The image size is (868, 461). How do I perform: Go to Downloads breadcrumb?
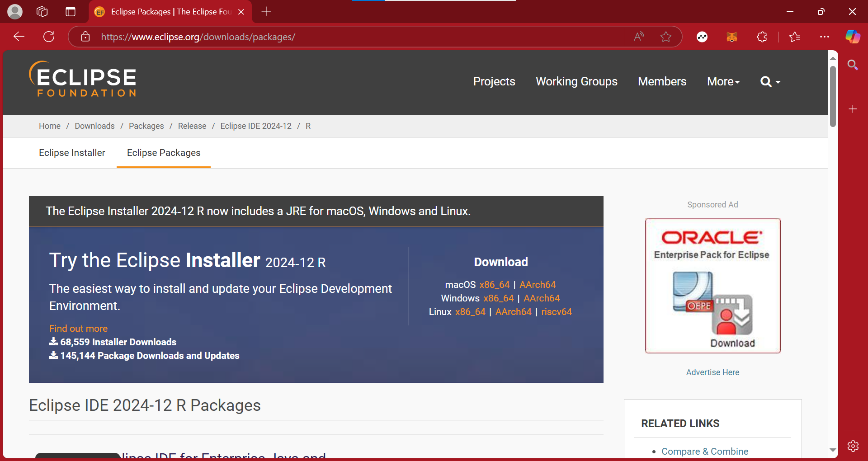(x=94, y=126)
